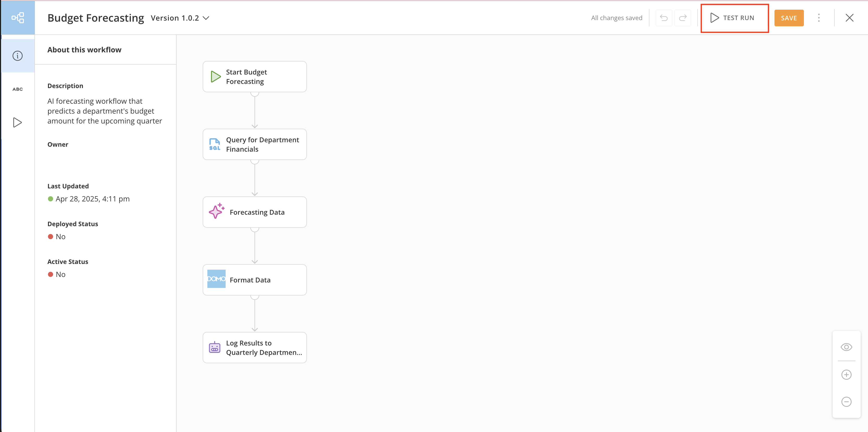868x432 pixels.
Task: Click the robot icon on Log Results node
Action: point(215,347)
